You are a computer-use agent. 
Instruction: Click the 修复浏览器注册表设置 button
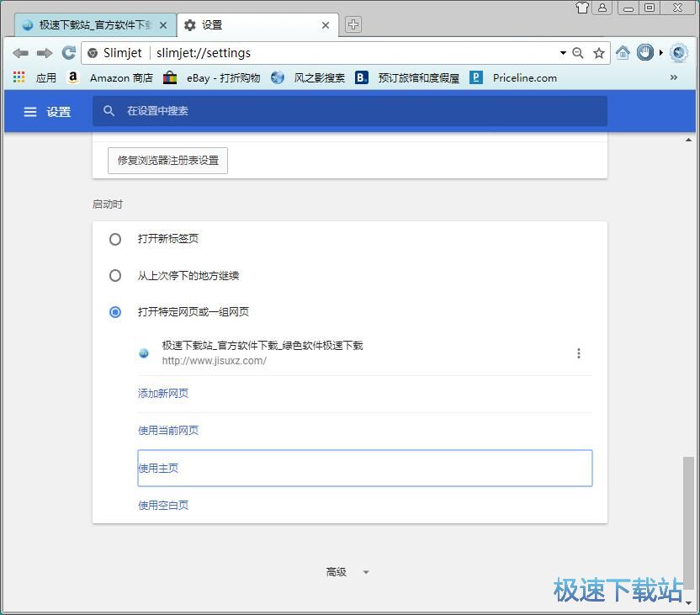coord(168,160)
